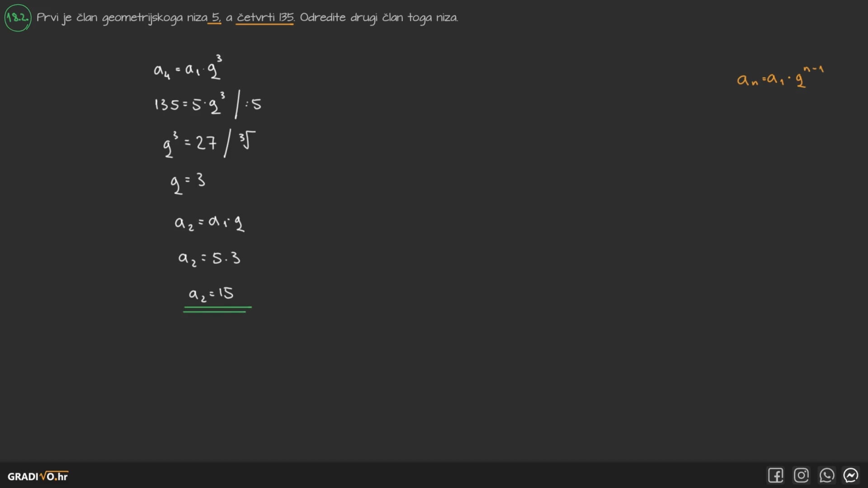Click the green double underline under answer
This screenshot has height=488, width=868.
[217, 310]
